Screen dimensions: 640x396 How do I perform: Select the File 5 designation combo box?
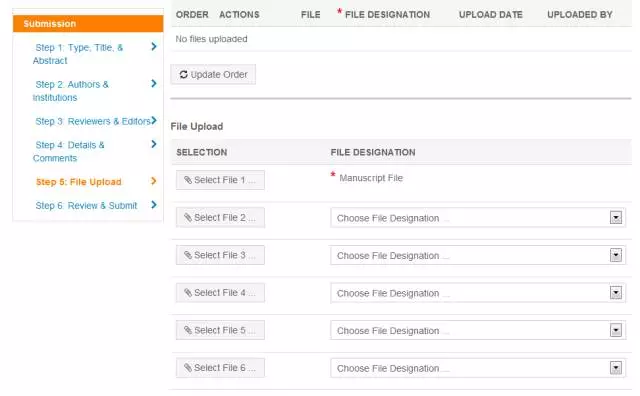click(x=478, y=330)
